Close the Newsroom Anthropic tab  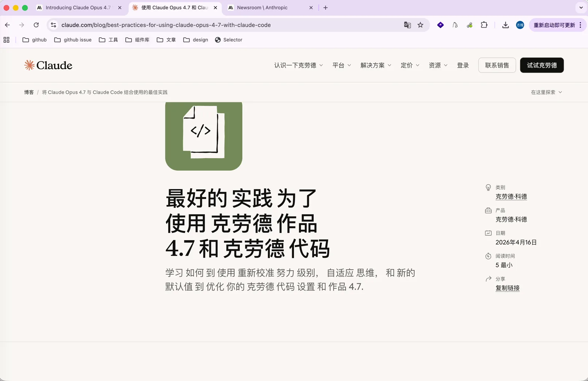tap(311, 8)
